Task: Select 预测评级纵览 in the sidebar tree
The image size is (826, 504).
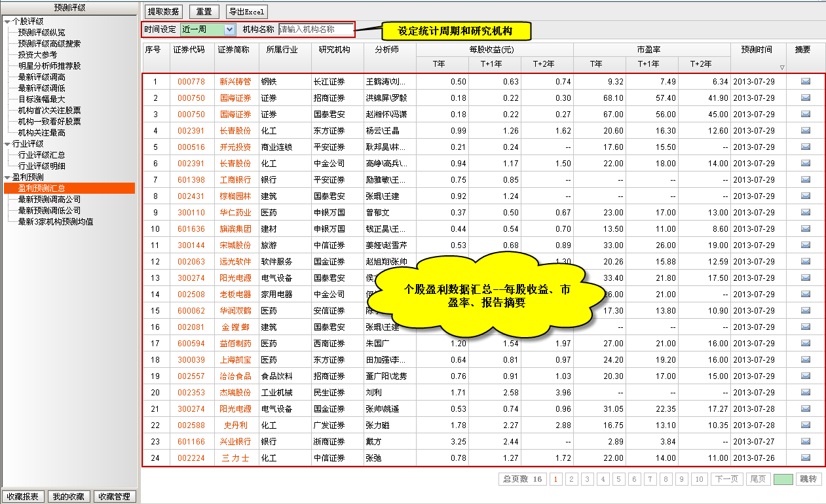Action: 41,33
